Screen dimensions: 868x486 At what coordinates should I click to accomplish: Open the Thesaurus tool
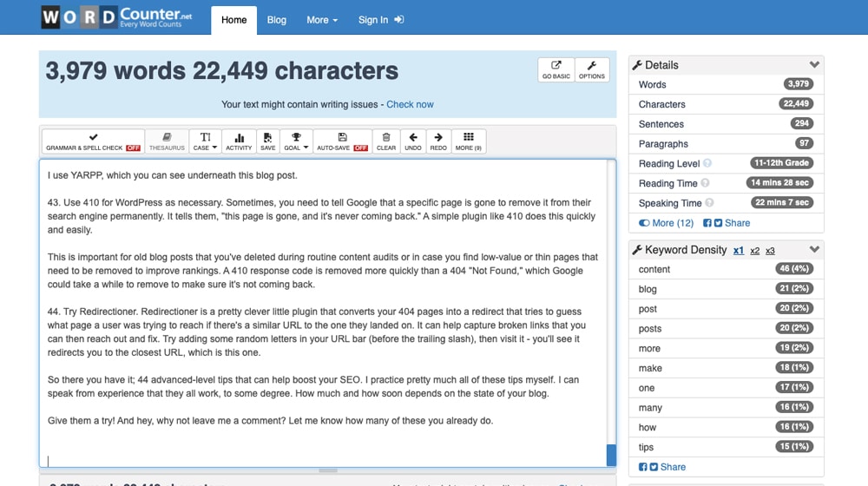167,141
